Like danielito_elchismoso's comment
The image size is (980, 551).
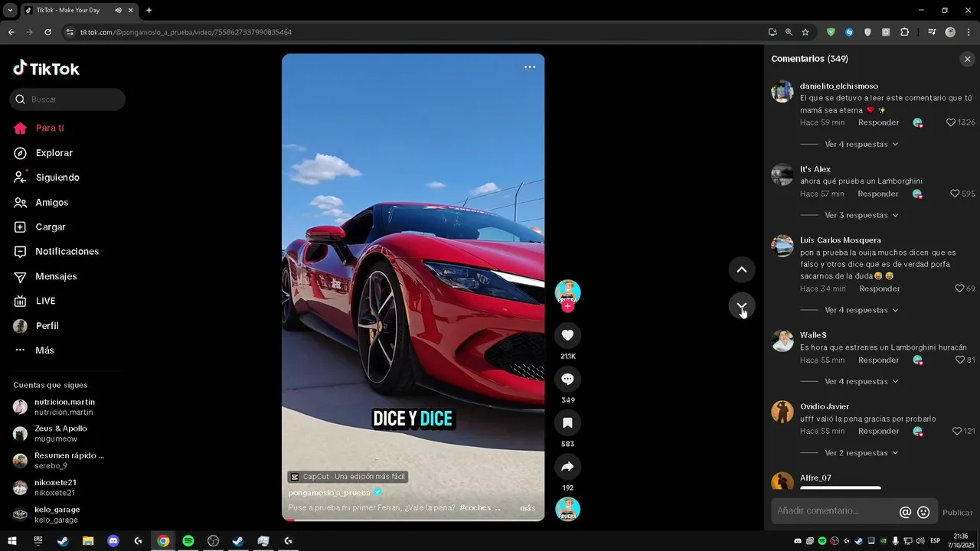point(951,122)
